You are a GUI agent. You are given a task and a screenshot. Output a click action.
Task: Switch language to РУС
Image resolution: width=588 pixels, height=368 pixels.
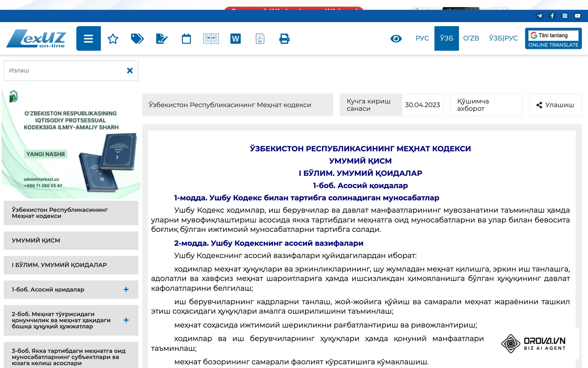(422, 38)
